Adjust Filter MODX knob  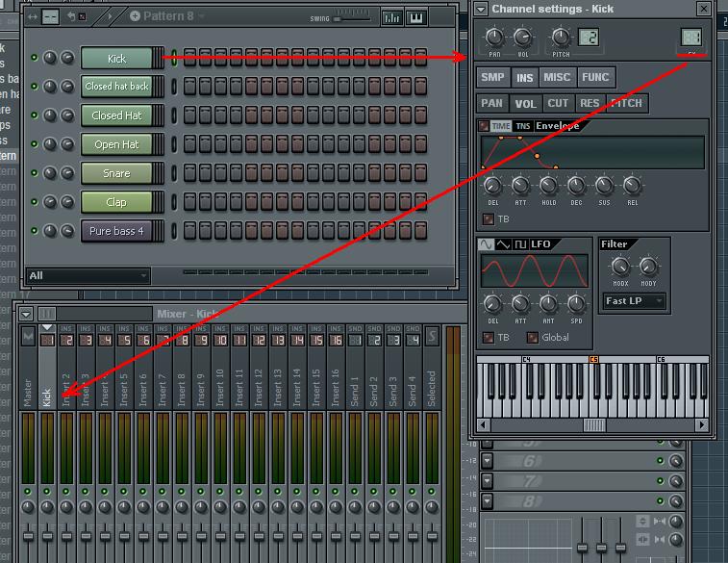620,267
